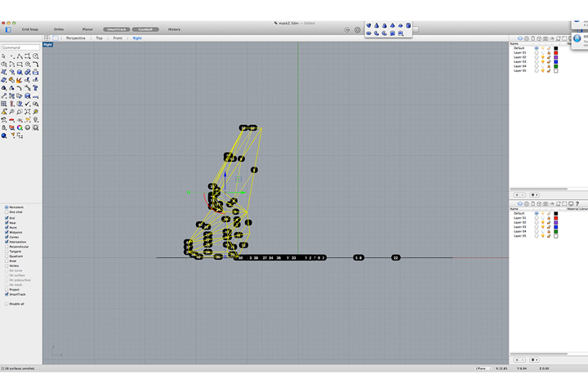Select the polyline tool in the tool palette
Viewport: 588px width, 392px height.
(20, 56)
